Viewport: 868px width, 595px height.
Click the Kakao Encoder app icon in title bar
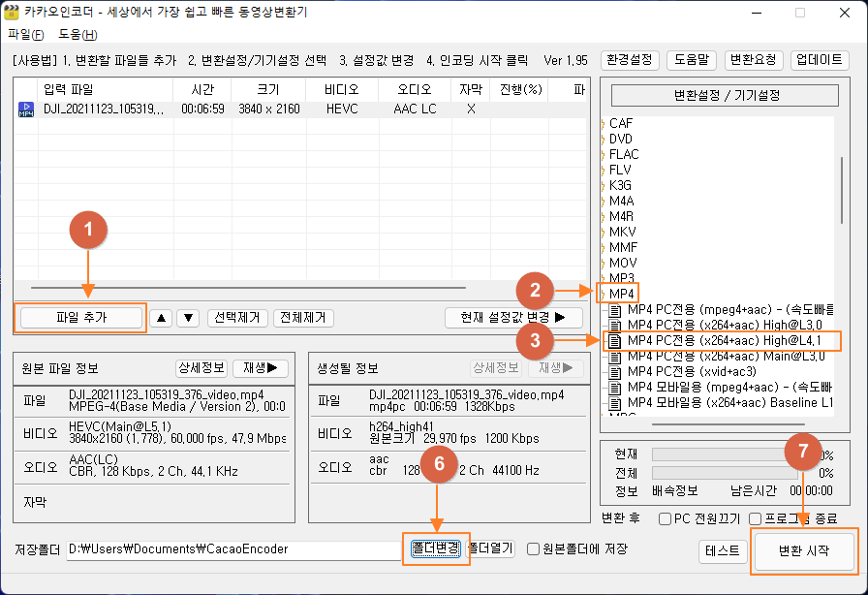(x=11, y=12)
